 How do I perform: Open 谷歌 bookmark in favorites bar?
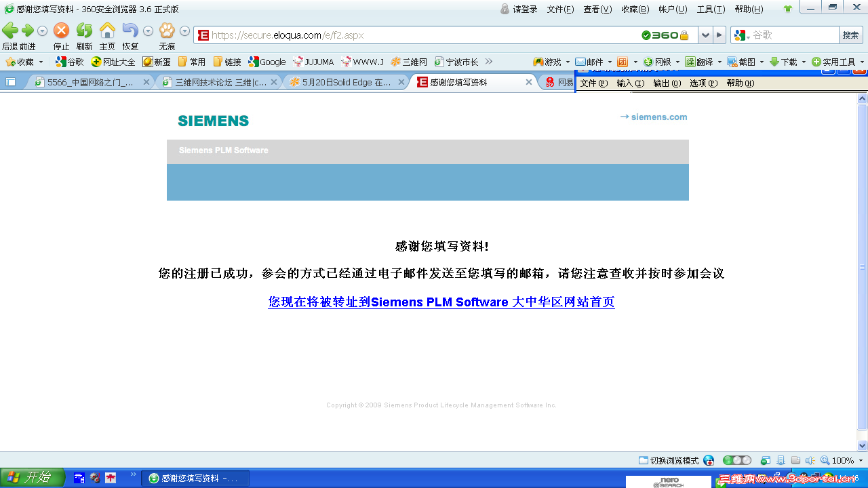coord(70,62)
